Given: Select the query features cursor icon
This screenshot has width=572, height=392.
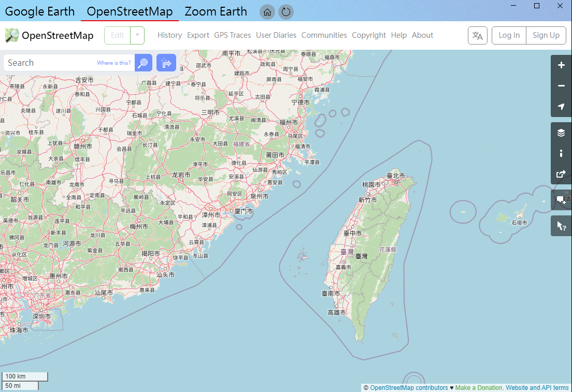Looking at the screenshot, I should pyautogui.click(x=561, y=226).
